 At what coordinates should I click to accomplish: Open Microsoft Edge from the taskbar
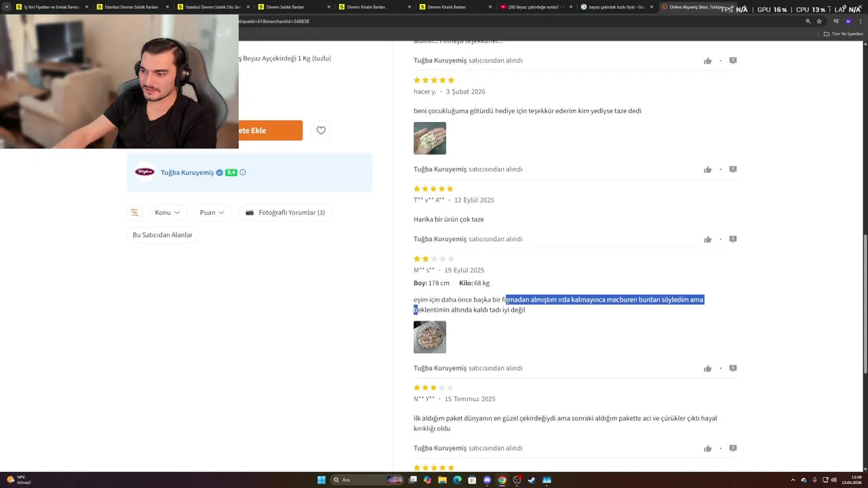click(457, 480)
